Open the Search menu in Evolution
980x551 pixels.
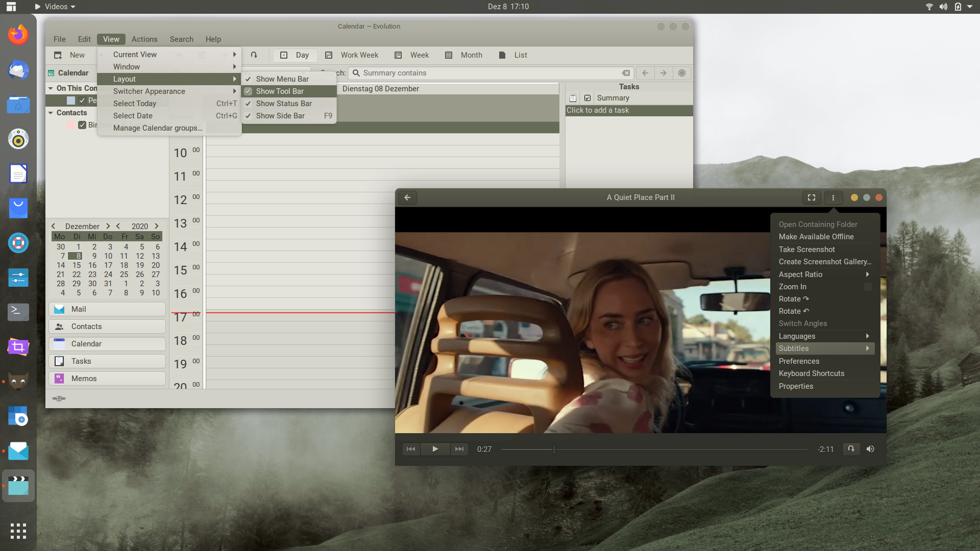click(x=181, y=39)
